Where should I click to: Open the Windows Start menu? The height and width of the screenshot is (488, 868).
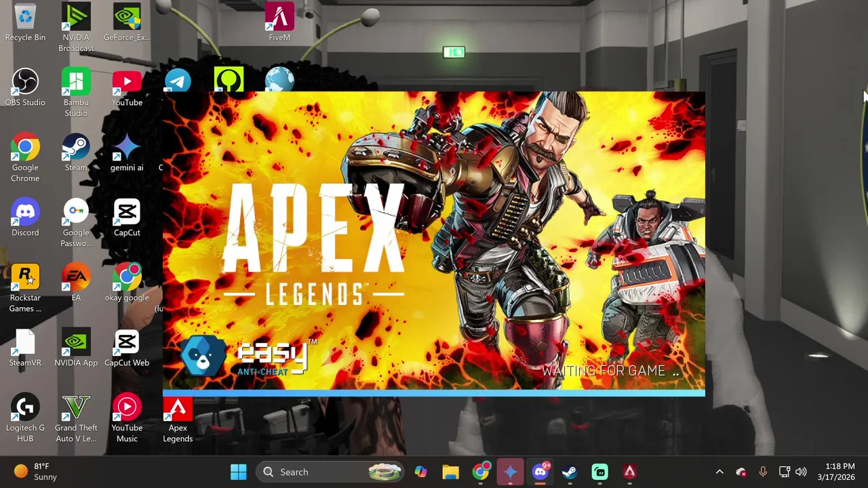pyautogui.click(x=239, y=472)
